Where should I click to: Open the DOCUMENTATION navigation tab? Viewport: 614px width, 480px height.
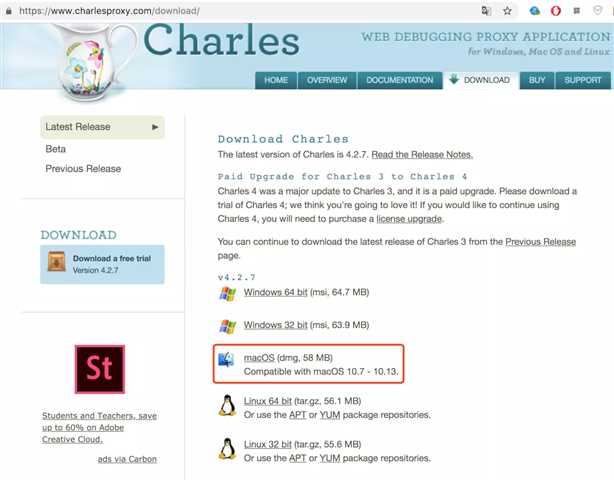[400, 80]
